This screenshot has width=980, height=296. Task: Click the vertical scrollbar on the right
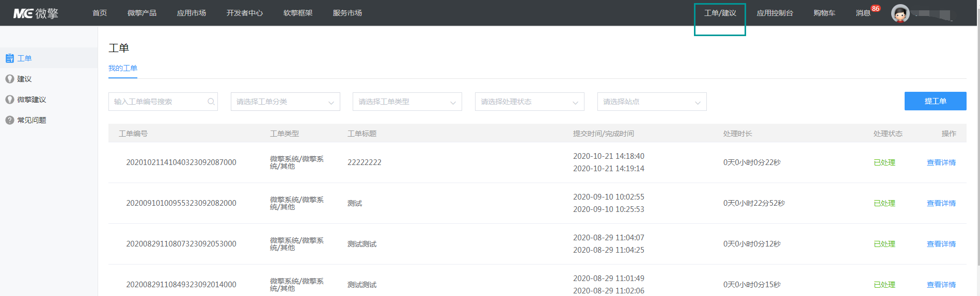[x=977, y=144]
